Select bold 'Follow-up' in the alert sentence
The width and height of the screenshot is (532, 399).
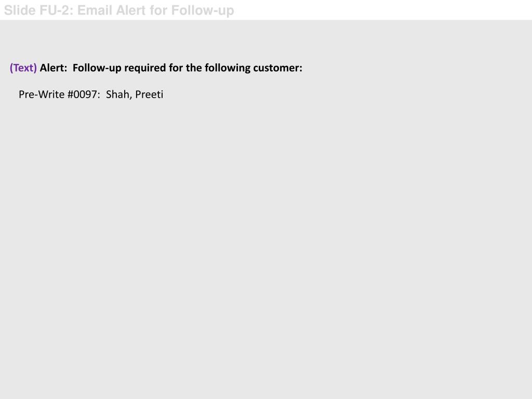[97, 68]
